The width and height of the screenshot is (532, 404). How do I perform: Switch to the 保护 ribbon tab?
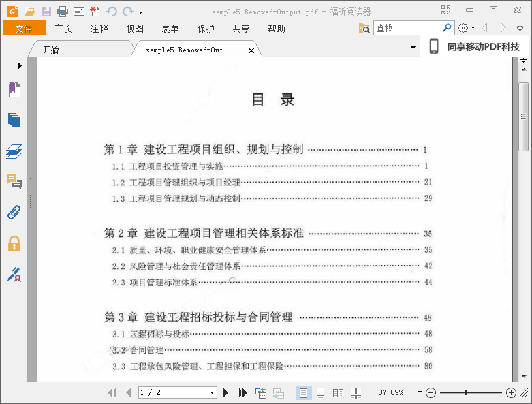pos(206,29)
